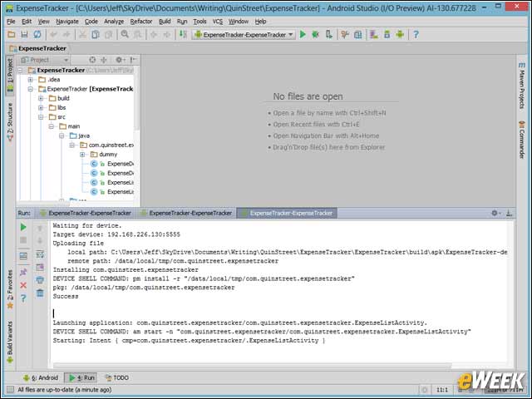Open the Build Variants side panel
Viewport: 532px width, 399px height.
coord(10,342)
